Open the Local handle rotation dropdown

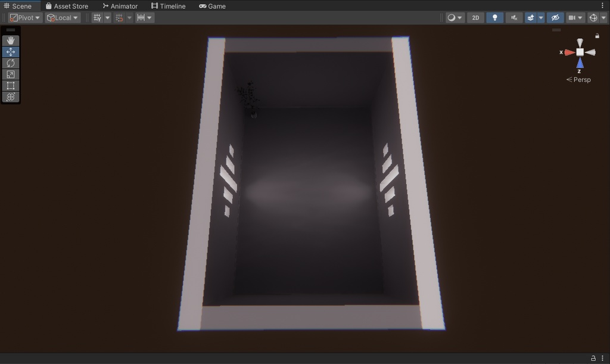point(63,17)
